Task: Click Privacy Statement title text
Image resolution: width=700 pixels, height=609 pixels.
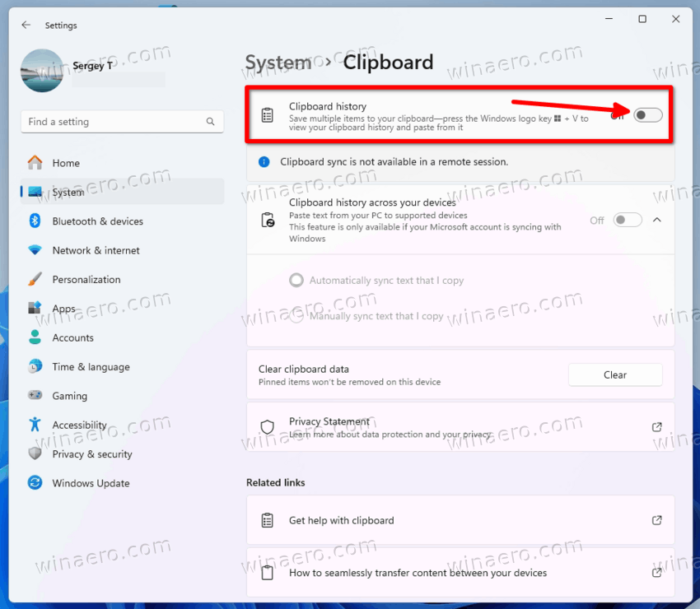Action: point(329,421)
